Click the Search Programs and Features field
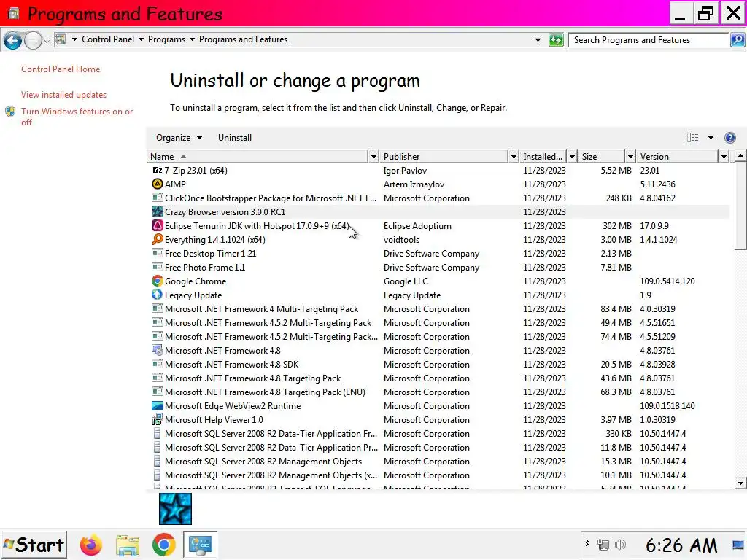Viewport: 747px width, 560px height. pos(649,40)
